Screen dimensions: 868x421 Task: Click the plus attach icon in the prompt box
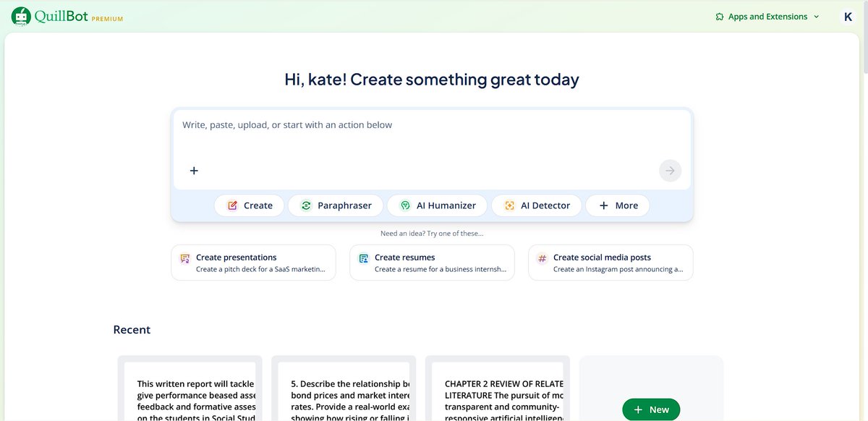coord(194,171)
